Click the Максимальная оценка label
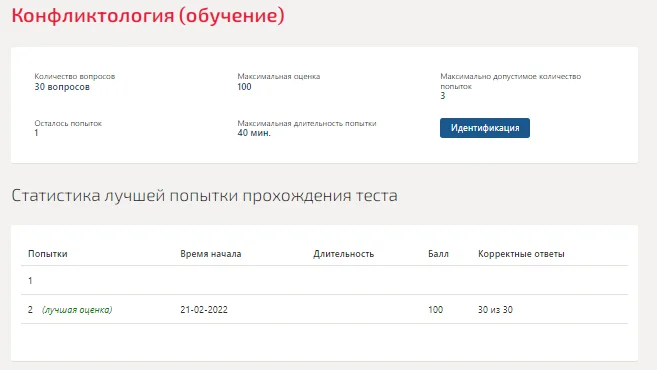This screenshot has height=370, width=657. pos(279,76)
